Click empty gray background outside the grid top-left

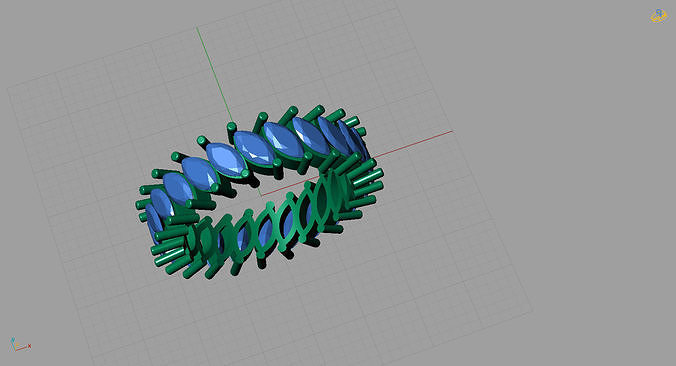pos(65,34)
